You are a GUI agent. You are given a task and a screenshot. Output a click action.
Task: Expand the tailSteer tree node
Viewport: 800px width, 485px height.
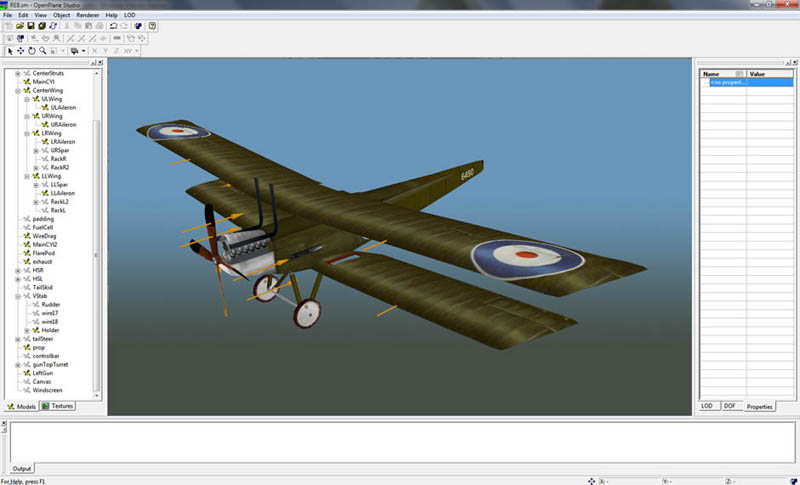(18, 339)
